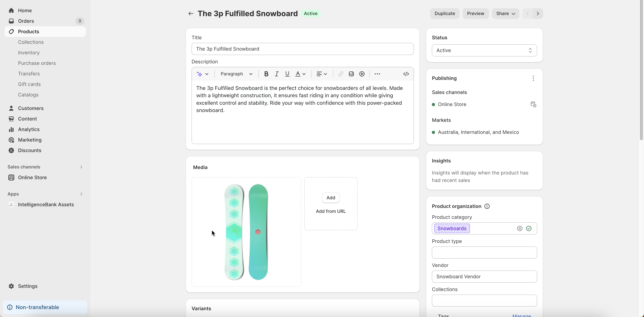Open Inventory under Products
644x317 pixels.
pos(29,53)
